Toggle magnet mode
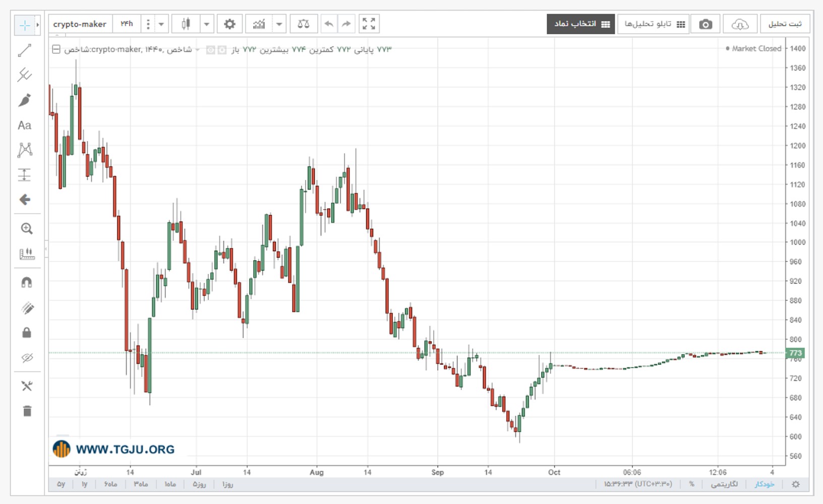This screenshot has height=504, width=823. (27, 282)
